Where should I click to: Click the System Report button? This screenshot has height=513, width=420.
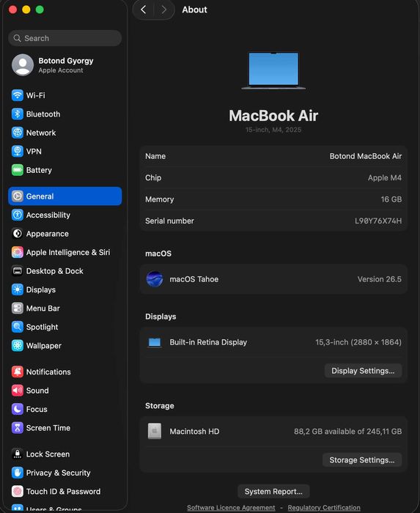tap(273, 492)
